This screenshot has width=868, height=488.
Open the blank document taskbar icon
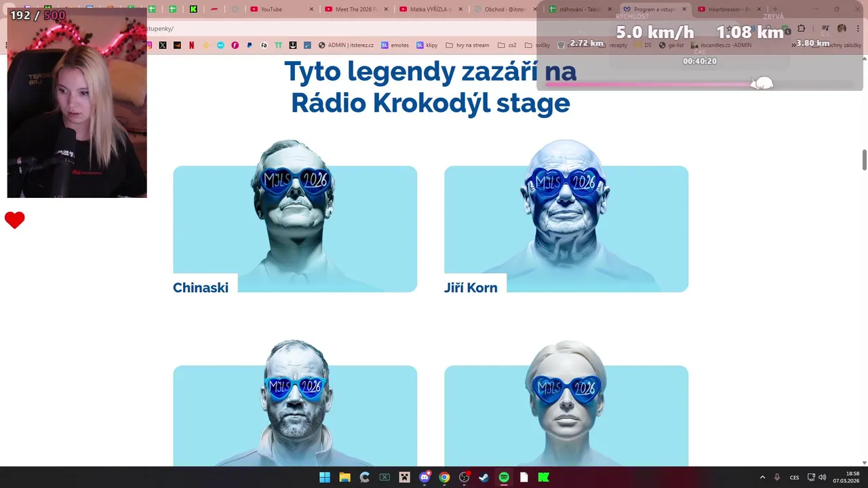524,477
